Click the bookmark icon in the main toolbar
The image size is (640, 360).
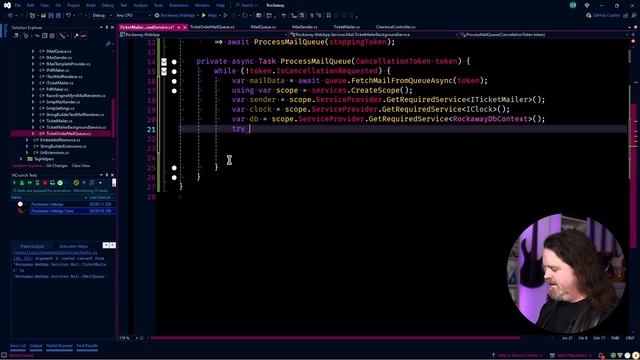[x=329, y=16]
